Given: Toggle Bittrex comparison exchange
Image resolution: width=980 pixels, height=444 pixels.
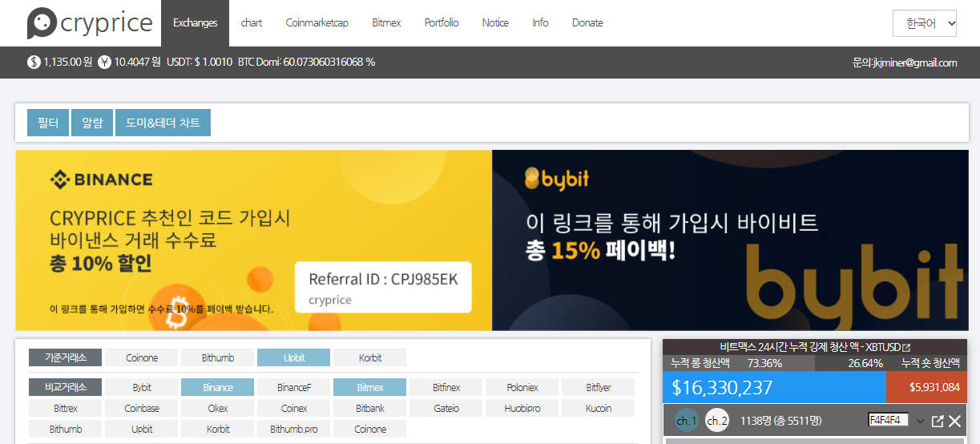Looking at the screenshot, I should [66, 408].
